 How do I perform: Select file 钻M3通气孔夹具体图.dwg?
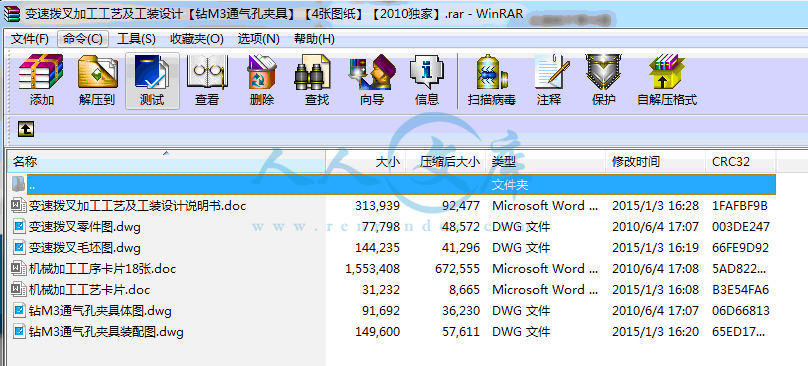(x=100, y=311)
